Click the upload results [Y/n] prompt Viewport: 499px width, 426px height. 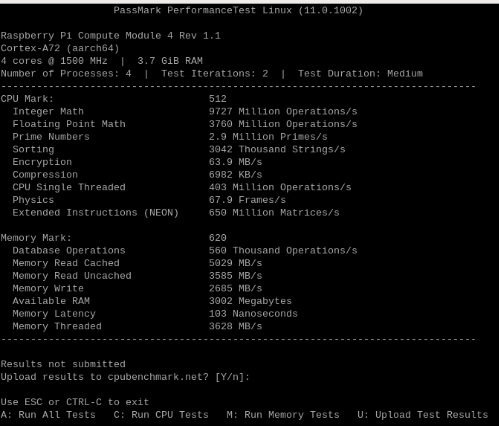125,377
